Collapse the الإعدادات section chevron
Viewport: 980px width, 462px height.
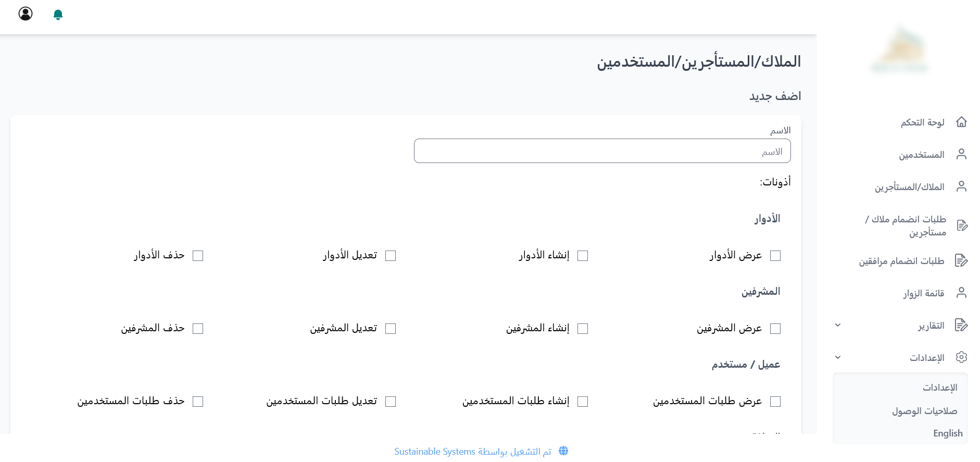coord(838,357)
